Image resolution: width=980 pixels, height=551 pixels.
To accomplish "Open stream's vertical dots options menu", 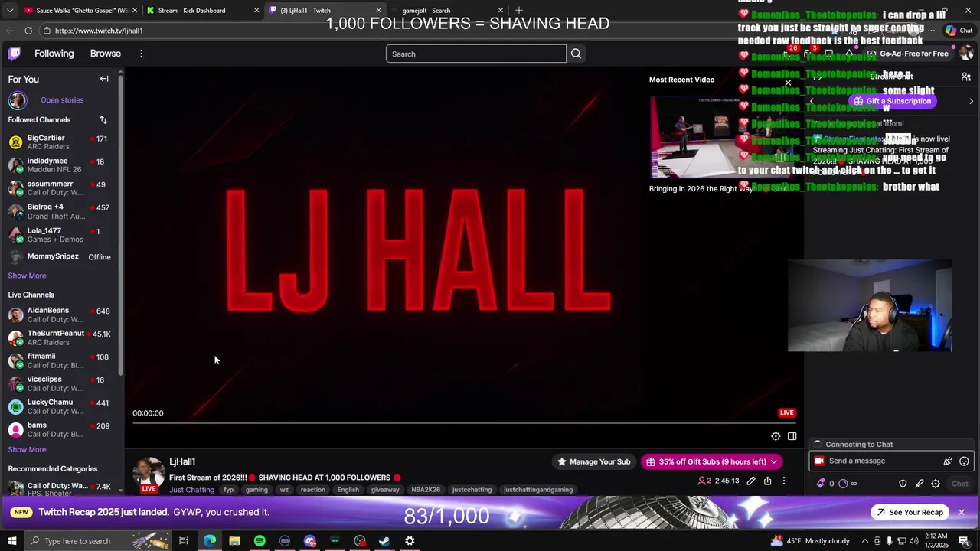I will [783, 481].
